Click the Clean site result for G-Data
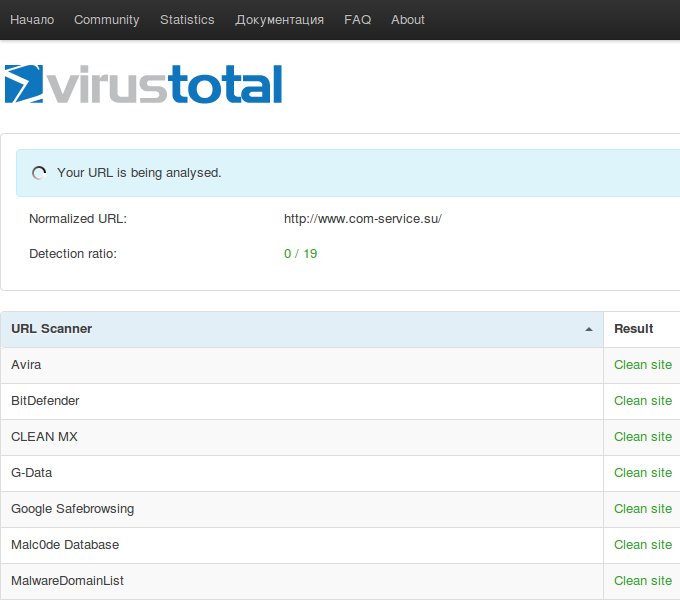 tap(643, 473)
